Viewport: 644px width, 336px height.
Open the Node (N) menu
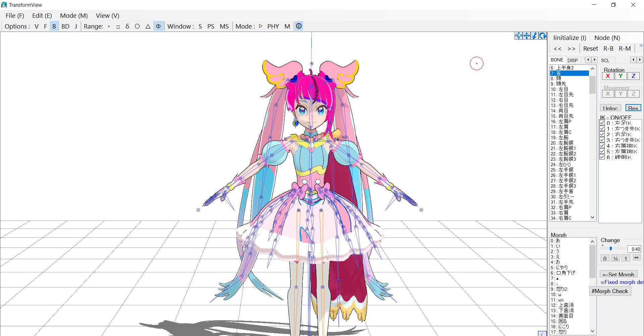click(607, 38)
